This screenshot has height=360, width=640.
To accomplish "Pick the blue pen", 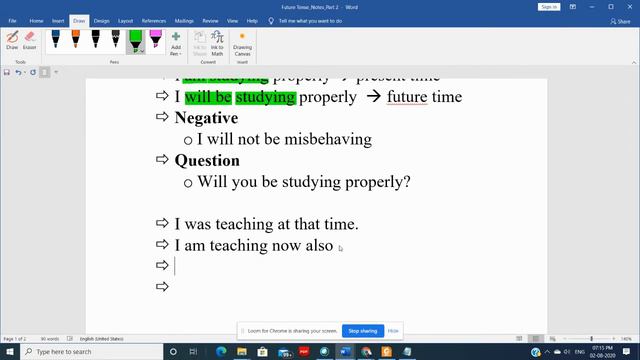I will tap(56, 40).
